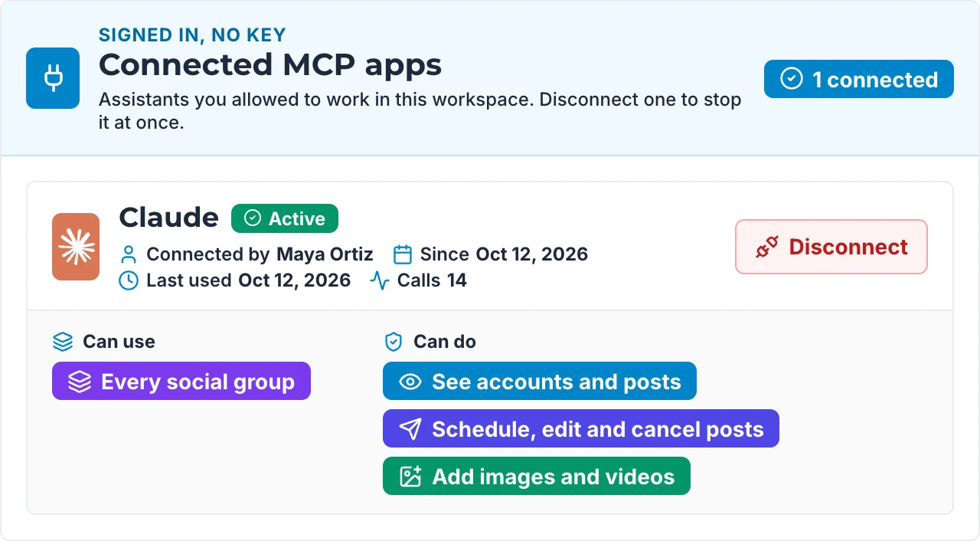Image resolution: width=980 pixels, height=541 pixels.
Task: Select the Every social group chip
Action: pyautogui.click(x=181, y=381)
